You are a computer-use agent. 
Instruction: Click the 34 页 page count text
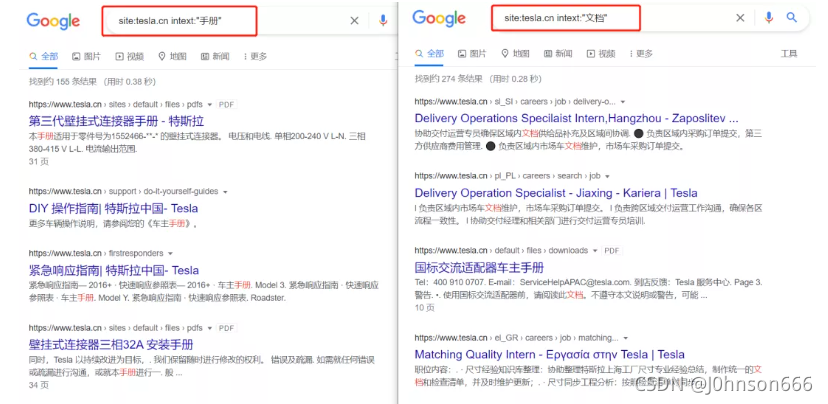coord(39,385)
